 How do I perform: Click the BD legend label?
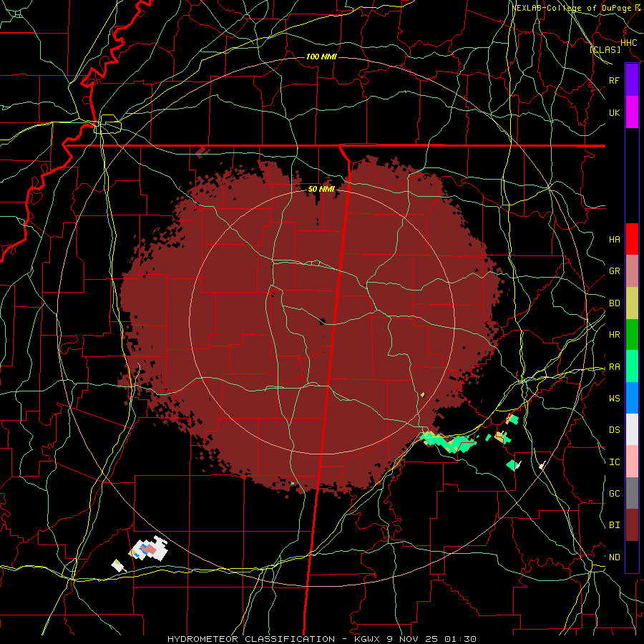(x=614, y=303)
